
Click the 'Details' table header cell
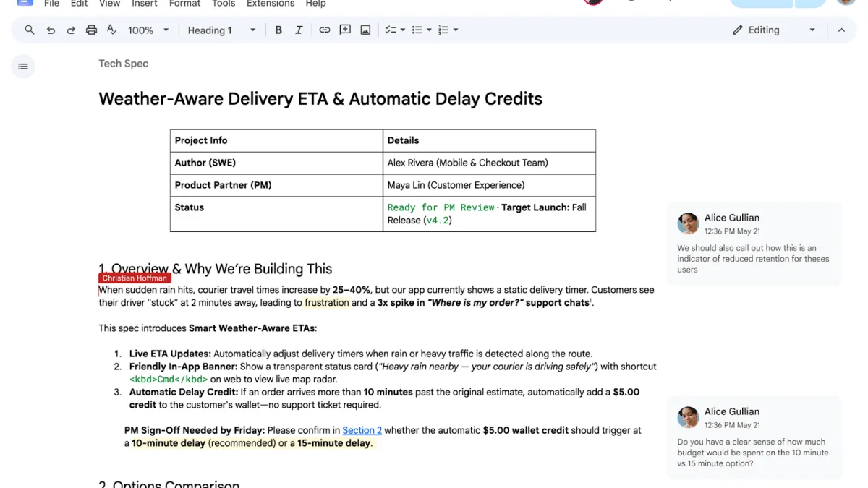tap(489, 140)
